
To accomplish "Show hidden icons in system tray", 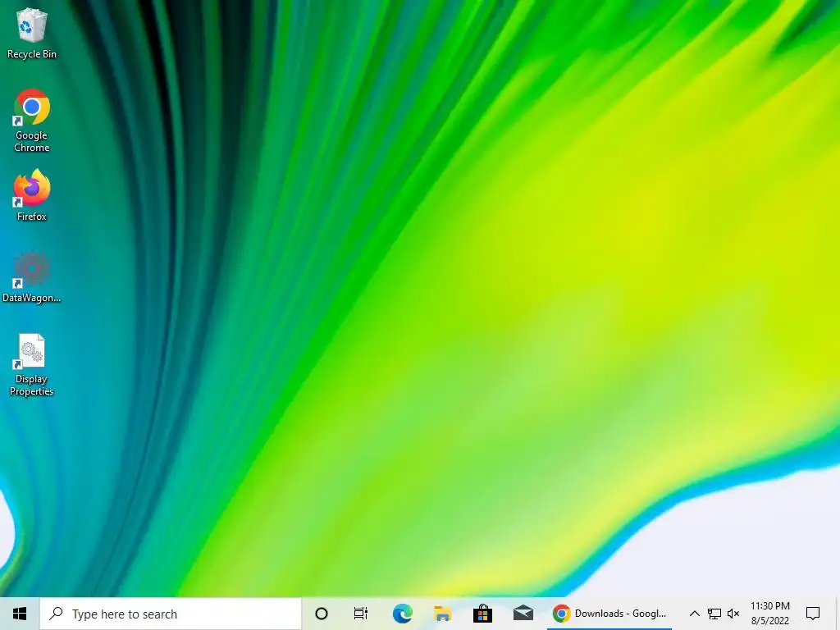I will [x=694, y=614].
